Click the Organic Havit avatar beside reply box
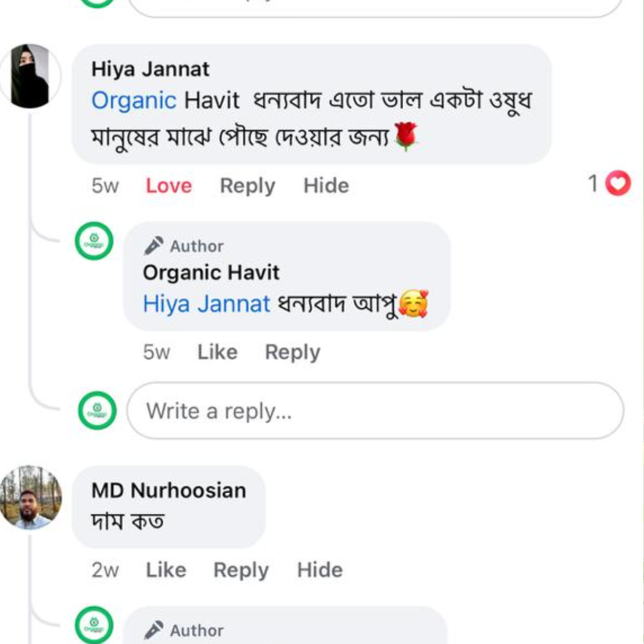 click(x=97, y=410)
